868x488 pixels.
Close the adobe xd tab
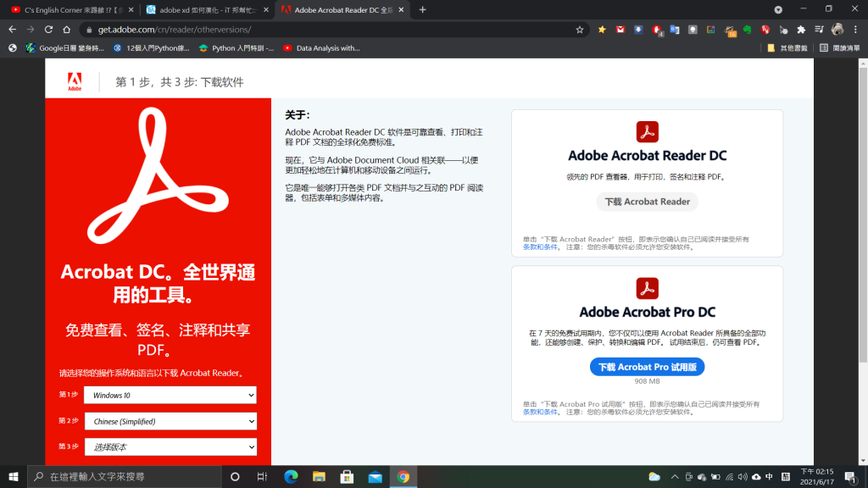click(266, 10)
